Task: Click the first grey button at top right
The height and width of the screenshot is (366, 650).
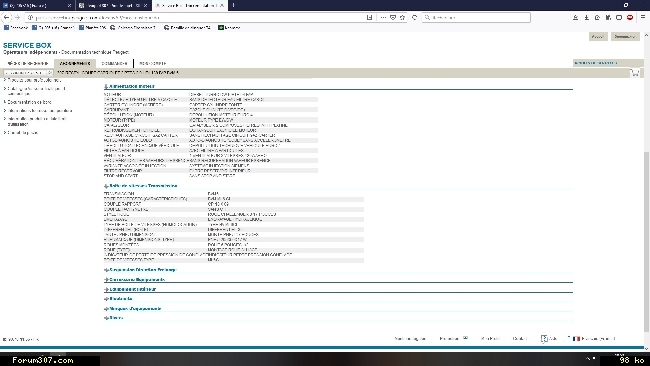Action: [x=598, y=36]
